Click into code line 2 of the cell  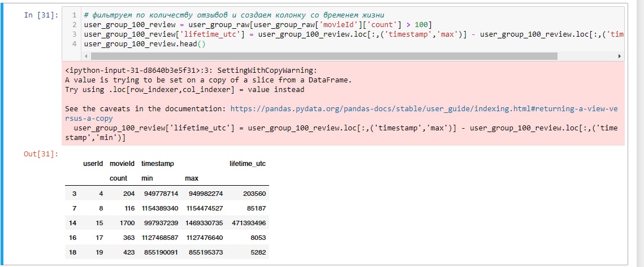point(257,25)
